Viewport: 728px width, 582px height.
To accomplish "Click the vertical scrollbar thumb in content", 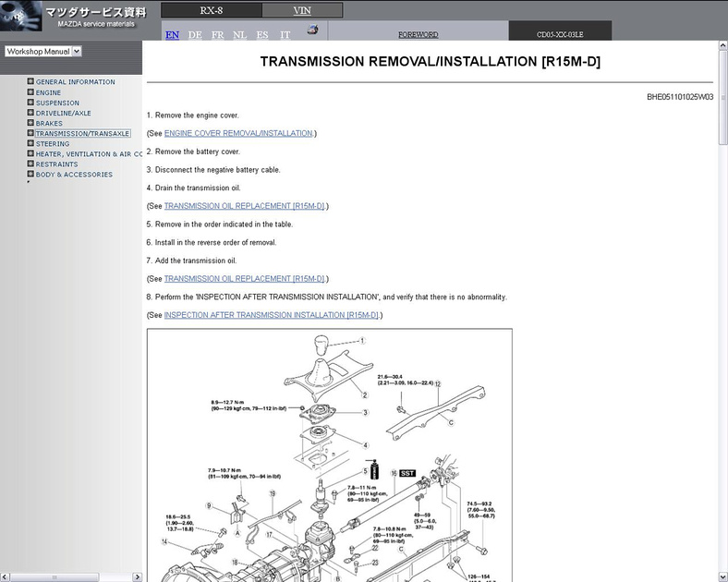I will pos(722,98).
